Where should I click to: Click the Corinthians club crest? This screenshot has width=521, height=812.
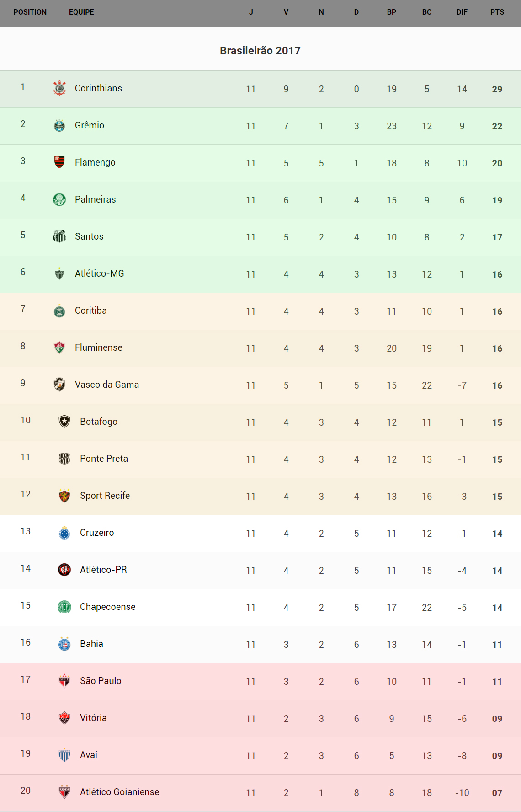coord(59,88)
